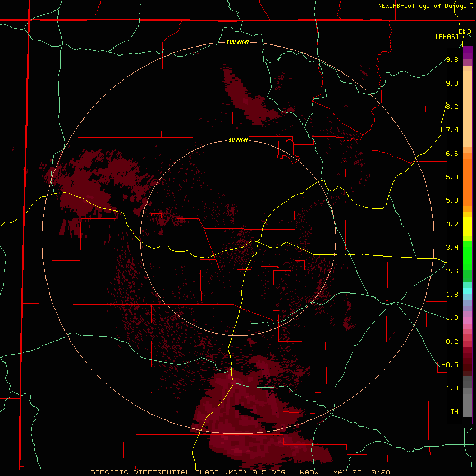The image size is (476, 476).
Task: Click the 1.8 legend value
Action: pyautogui.click(x=452, y=295)
